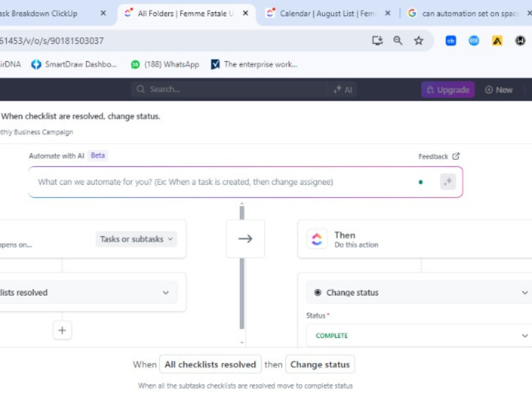Click the arrow connector between trigger and action
Screen dimensions: 532x399
point(245,239)
